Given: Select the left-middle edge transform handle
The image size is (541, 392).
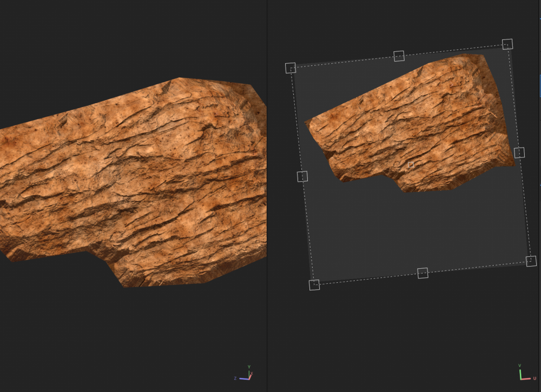Looking at the screenshot, I should click(x=302, y=176).
